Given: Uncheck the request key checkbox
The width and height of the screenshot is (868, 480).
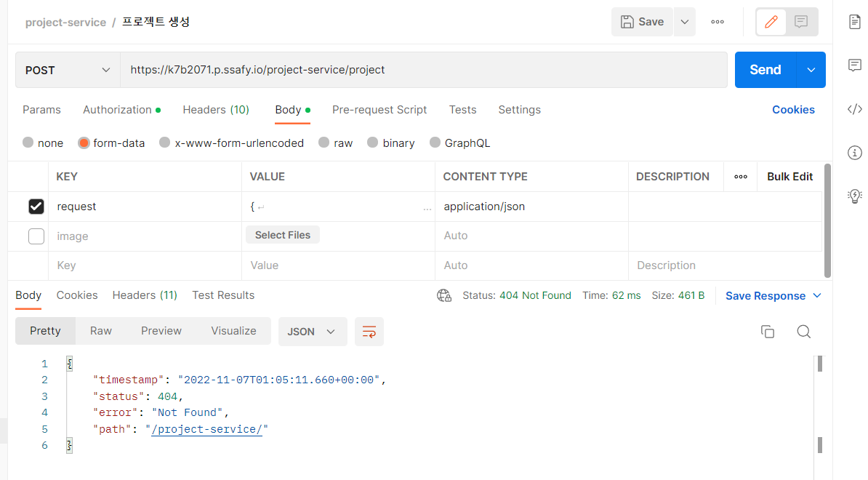Looking at the screenshot, I should pos(36,207).
